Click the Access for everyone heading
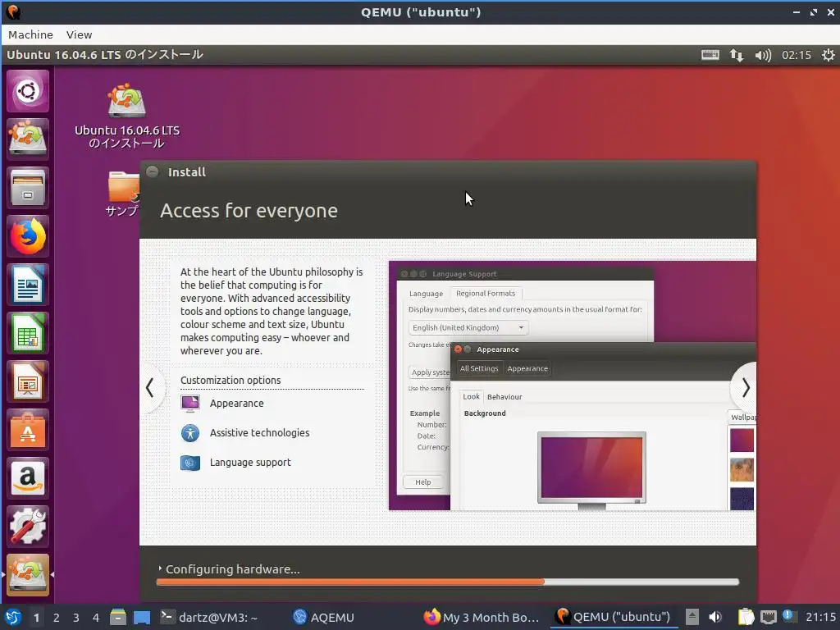The width and height of the screenshot is (840, 630). point(249,211)
